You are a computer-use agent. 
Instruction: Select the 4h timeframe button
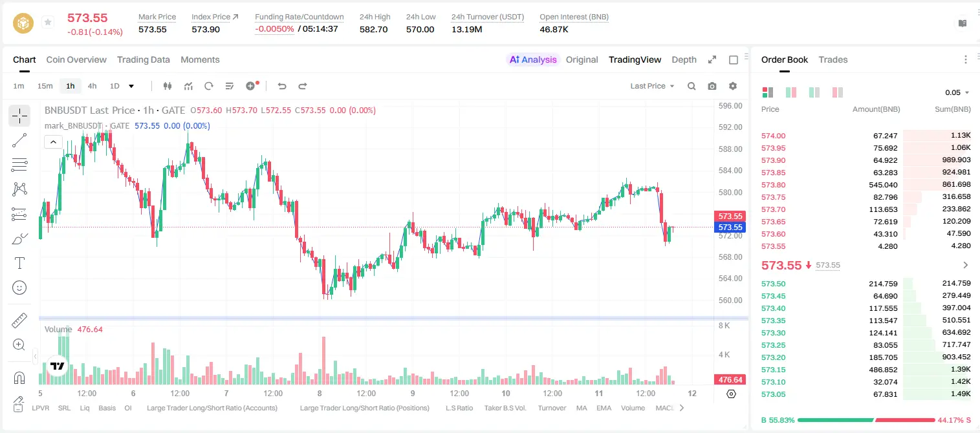pyautogui.click(x=92, y=86)
